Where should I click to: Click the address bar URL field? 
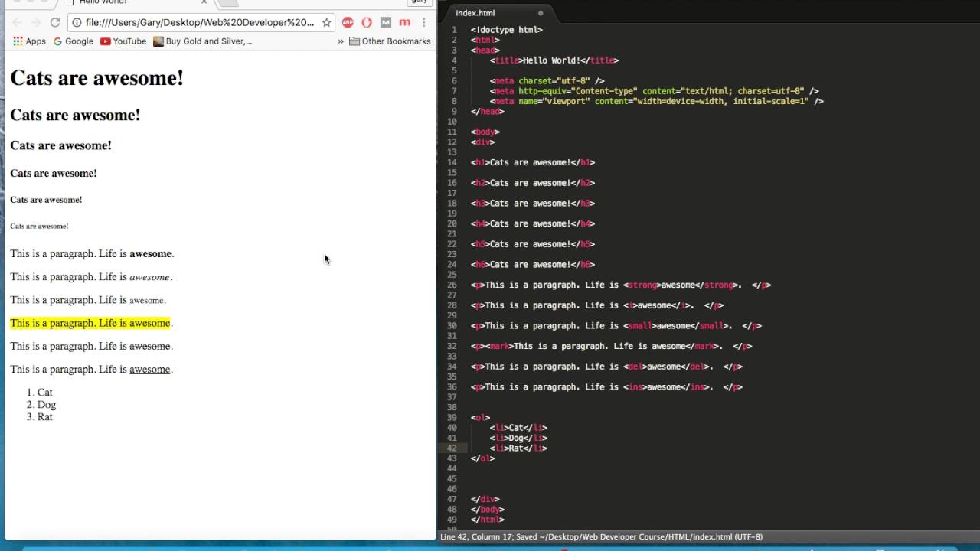pyautogui.click(x=199, y=23)
